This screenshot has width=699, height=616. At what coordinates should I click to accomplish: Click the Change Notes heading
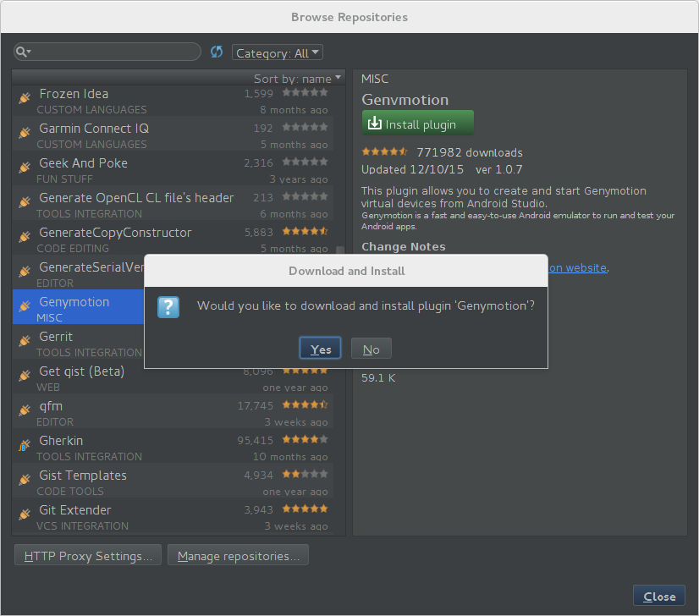tap(404, 246)
